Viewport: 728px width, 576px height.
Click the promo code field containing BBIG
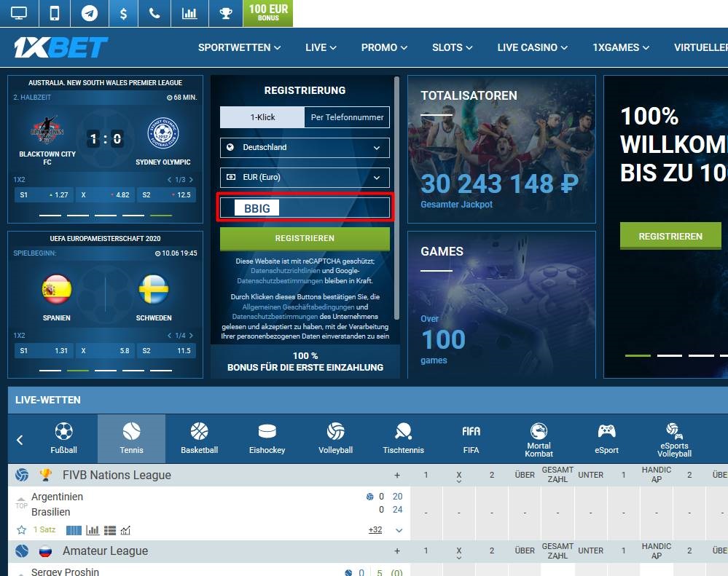pos(305,208)
